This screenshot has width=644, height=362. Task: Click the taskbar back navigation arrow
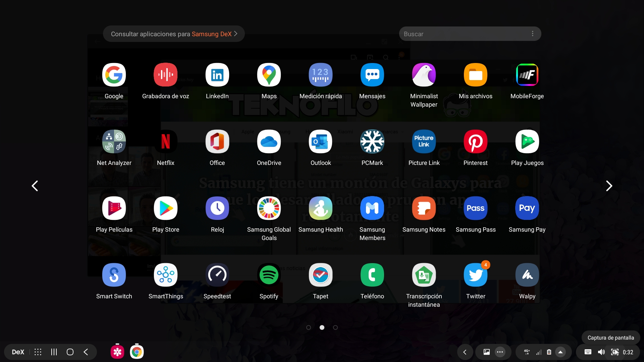pyautogui.click(x=86, y=352)
